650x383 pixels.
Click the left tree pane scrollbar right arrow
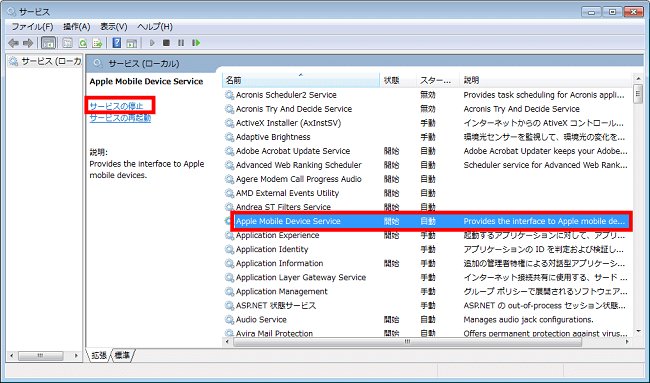(x=76, y=356)
